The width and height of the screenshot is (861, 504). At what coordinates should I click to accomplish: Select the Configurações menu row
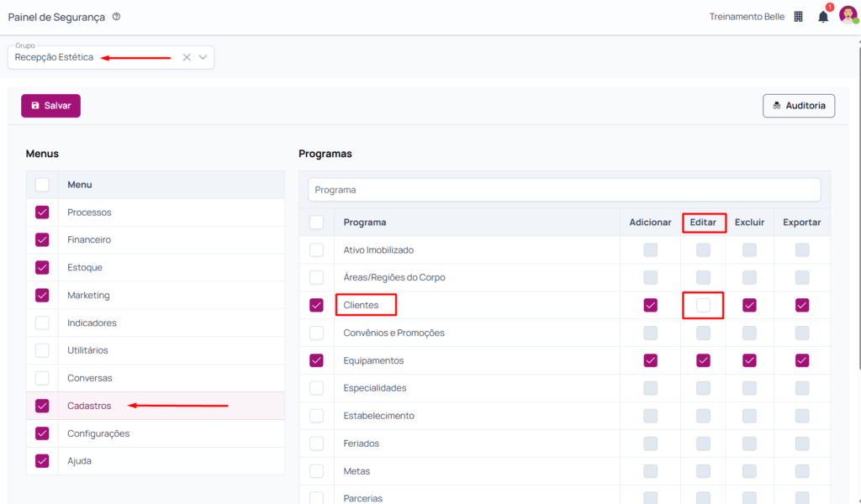pos(98,433)
